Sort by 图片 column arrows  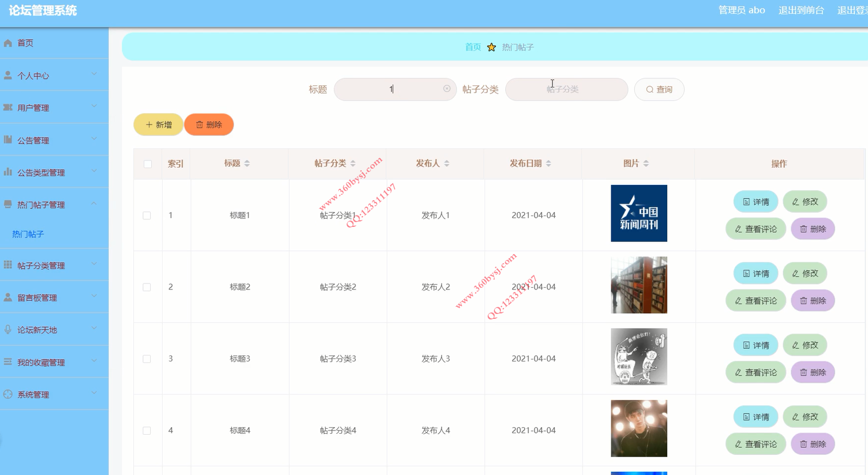[646, 163]
